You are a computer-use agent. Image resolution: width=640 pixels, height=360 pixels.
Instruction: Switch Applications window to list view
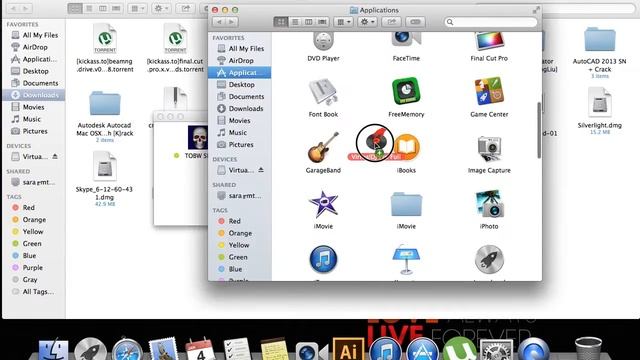pyautogui.click(x=295, y=22)
